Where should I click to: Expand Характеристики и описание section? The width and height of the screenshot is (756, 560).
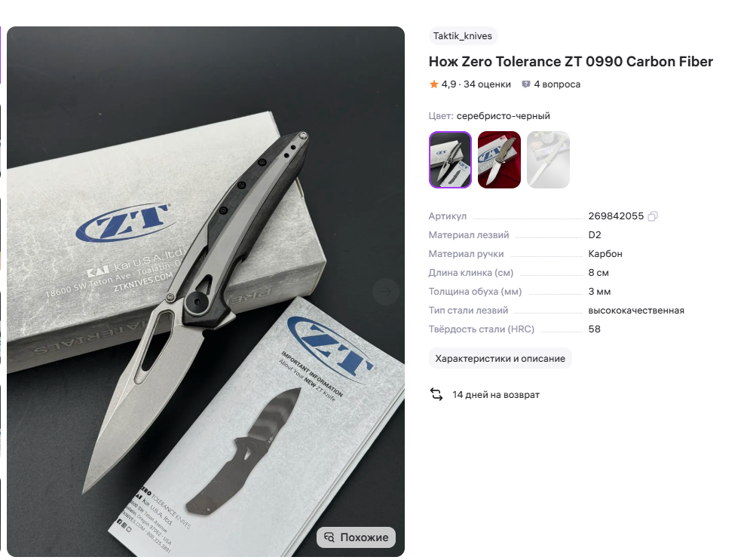(500, 359)
